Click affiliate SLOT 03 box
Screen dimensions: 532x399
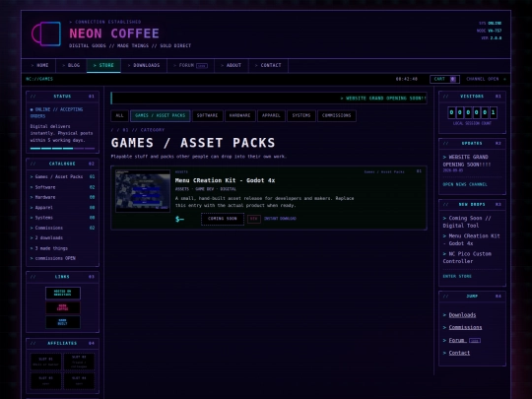45,380
